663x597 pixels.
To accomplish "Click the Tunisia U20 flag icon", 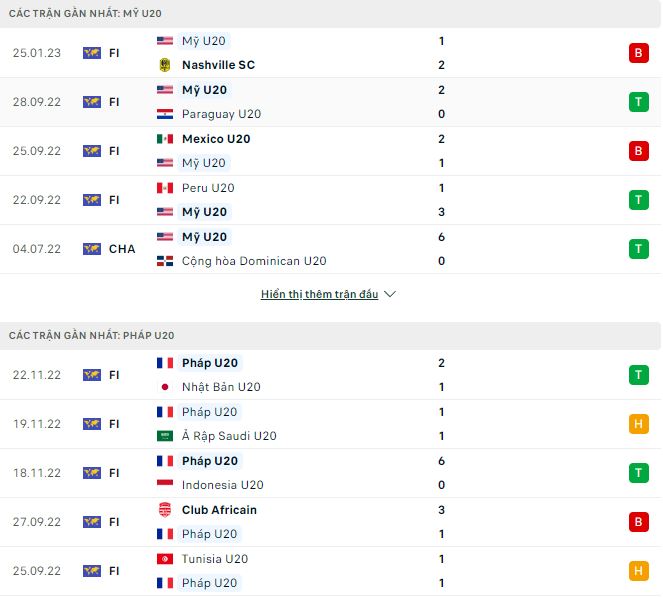I will click(x=165, y=559).
